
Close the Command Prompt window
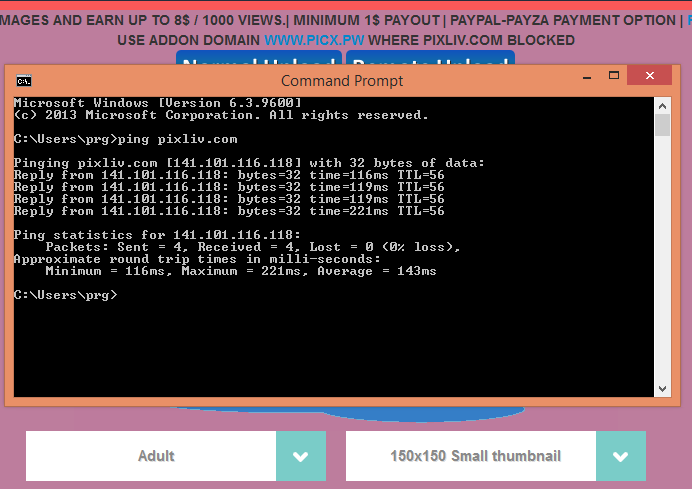tap(656, 77)
